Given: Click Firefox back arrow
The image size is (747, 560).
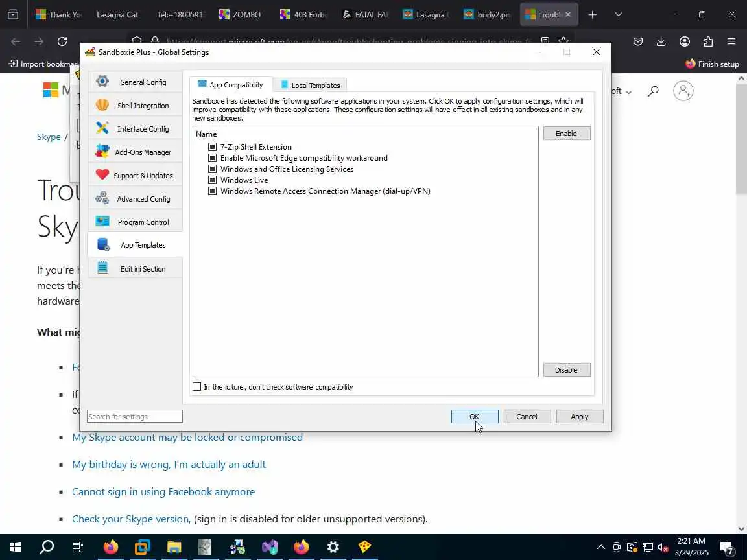Looking at the screenshot, I should coord(16,41).
